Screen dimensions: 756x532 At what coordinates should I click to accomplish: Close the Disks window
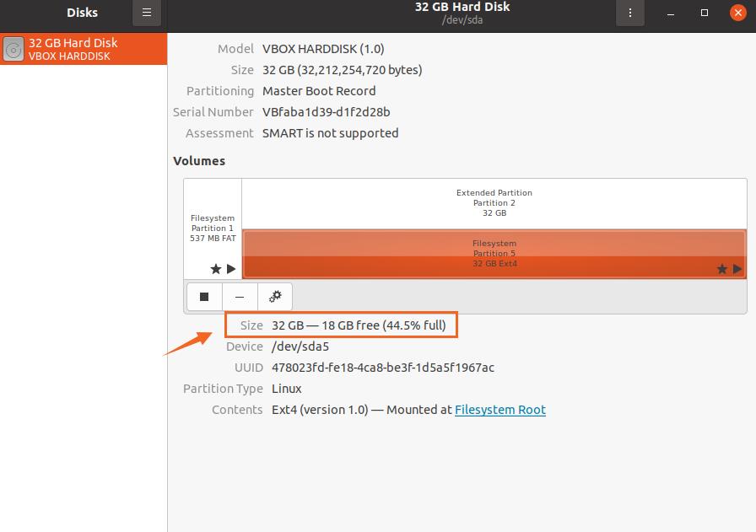coord(737,13)
